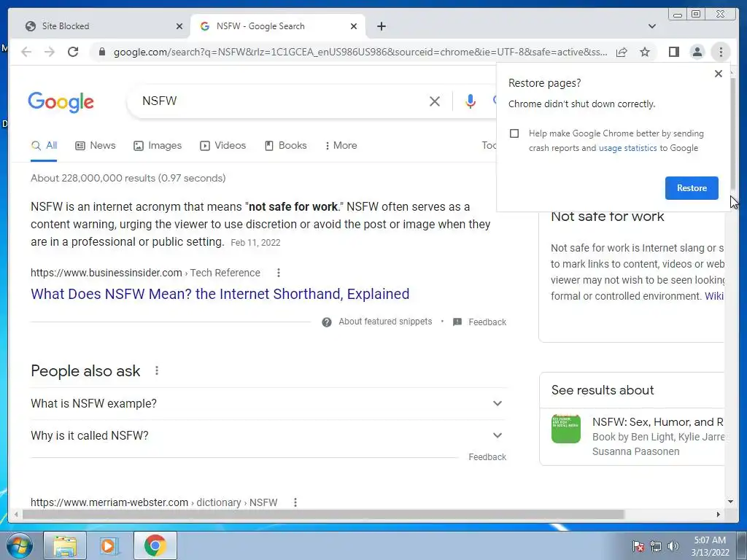Reload the page with the refresh icon
Screen dimensions: 747x560
pos(73,52)
